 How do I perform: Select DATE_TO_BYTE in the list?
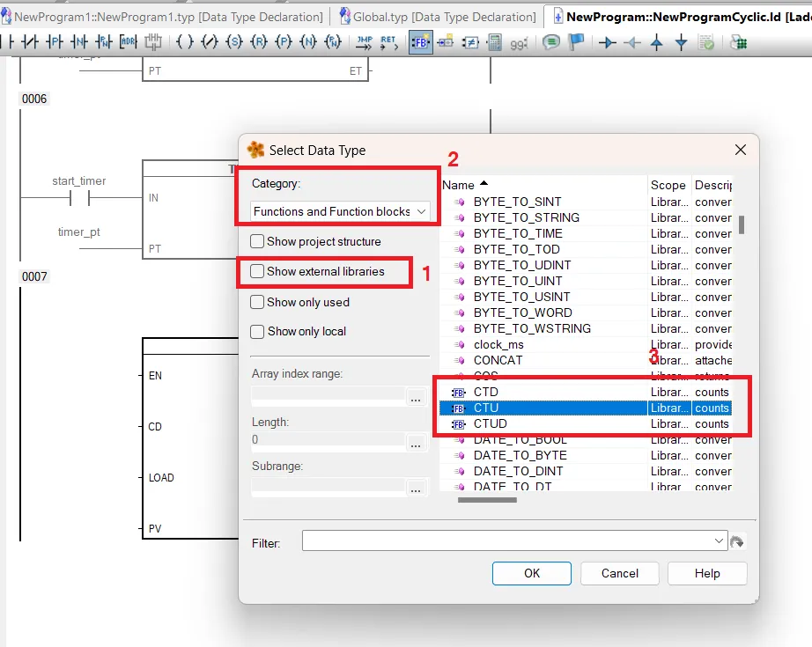click(585, 455)
